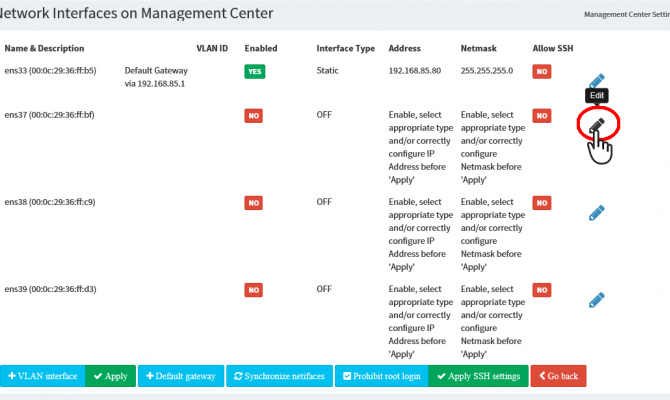Image resolution: width=670 pixels, height=400 pixels.
Task: Click the ens33 Allow SSH NO badge
Action: point(541,72)
